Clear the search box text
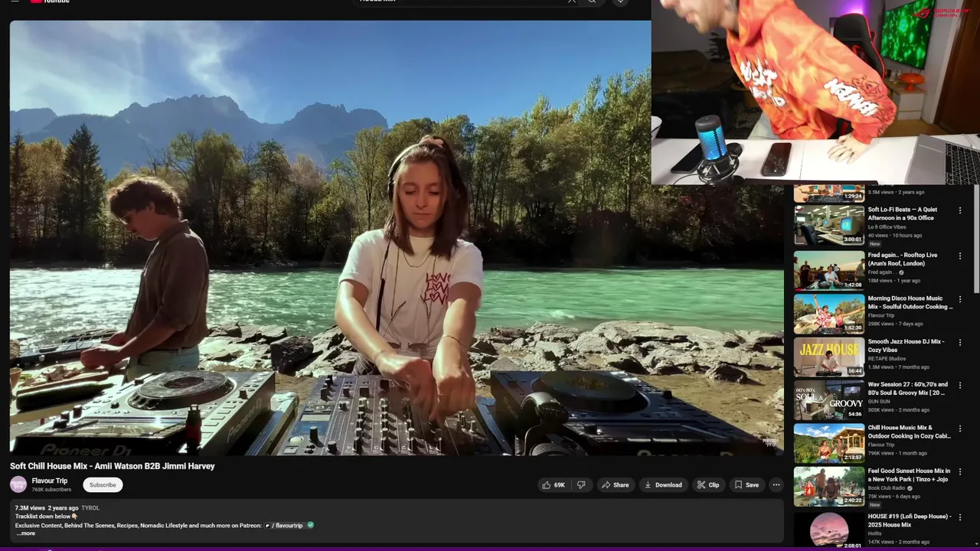The image size is (980, 551). (571, 2)
